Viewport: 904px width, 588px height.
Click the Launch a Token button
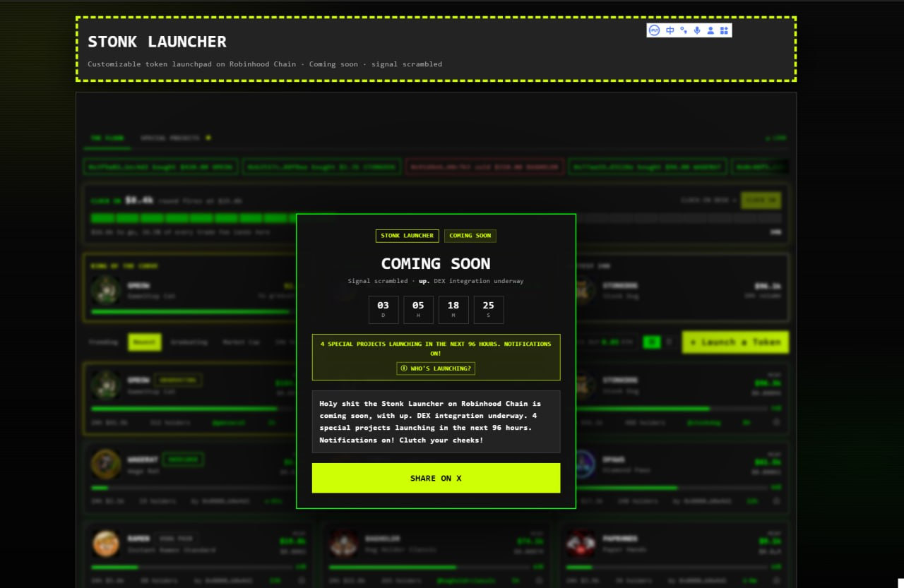point(735,342)
